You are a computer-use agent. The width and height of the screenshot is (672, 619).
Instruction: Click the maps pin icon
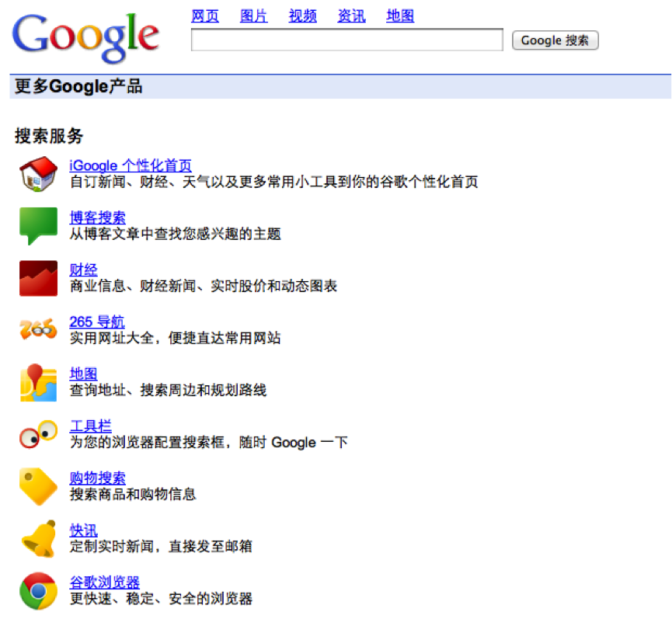pos(39,383)
